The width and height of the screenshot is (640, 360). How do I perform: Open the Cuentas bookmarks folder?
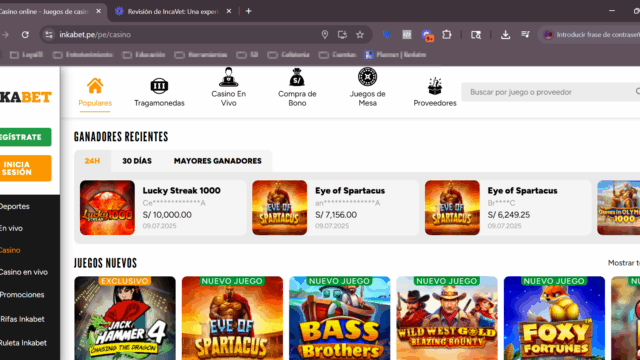tap(338, 55)
